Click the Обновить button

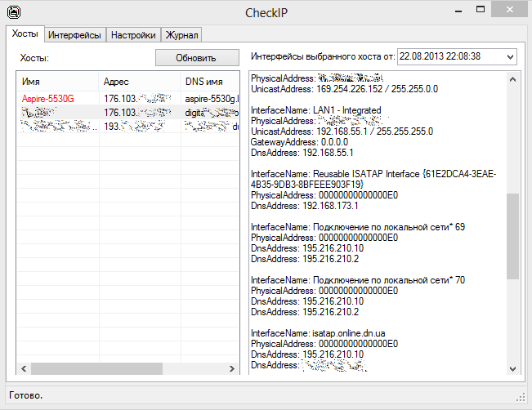(197, 58)
